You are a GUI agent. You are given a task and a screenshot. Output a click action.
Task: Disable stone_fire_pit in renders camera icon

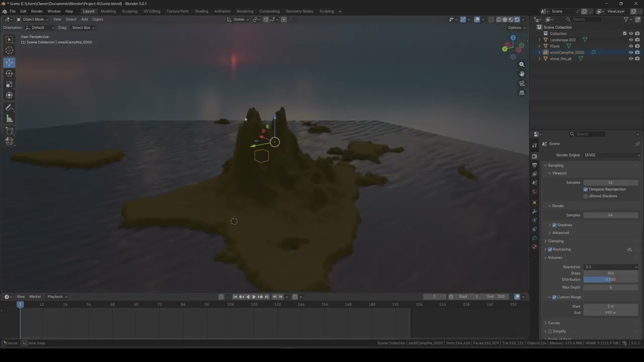tap(637, 59)
